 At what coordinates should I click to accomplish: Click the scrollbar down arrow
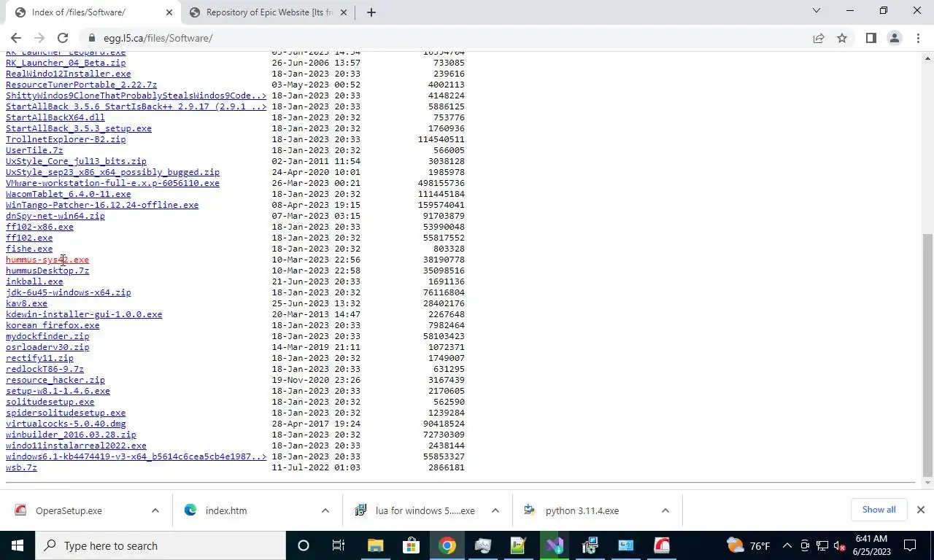pyautogui.click(x=927, y=483)
